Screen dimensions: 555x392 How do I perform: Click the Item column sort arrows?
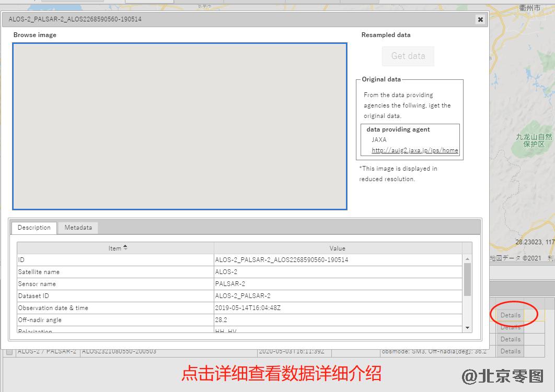pos(125,248)
